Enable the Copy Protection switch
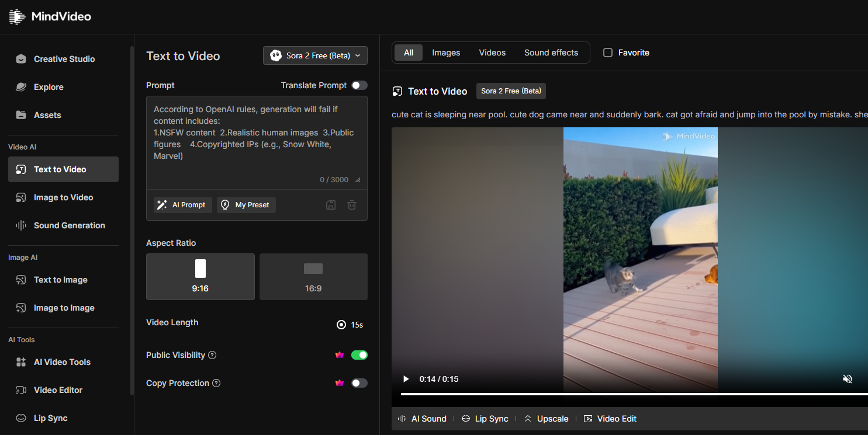This screenshot has width=868, height=435. click(359, 383)
